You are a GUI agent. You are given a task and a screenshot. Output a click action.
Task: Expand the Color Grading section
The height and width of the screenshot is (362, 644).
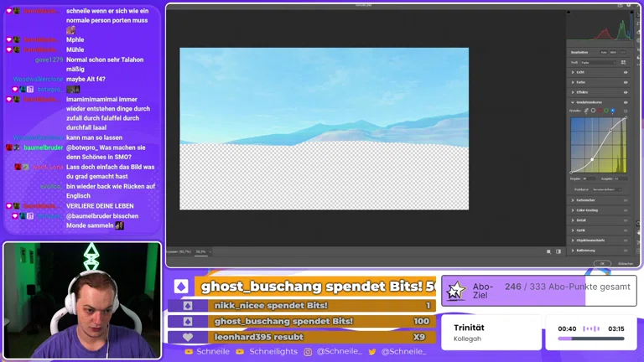click(x=573, y=210)
